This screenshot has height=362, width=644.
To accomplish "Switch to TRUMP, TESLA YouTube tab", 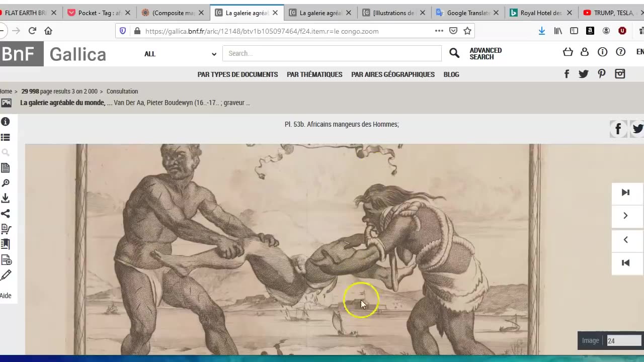I will 611,13.
